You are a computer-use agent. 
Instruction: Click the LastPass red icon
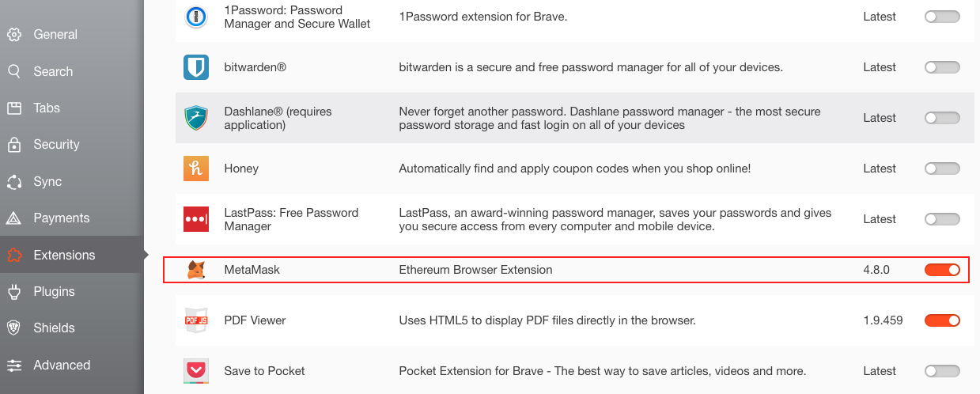[195, 219]
